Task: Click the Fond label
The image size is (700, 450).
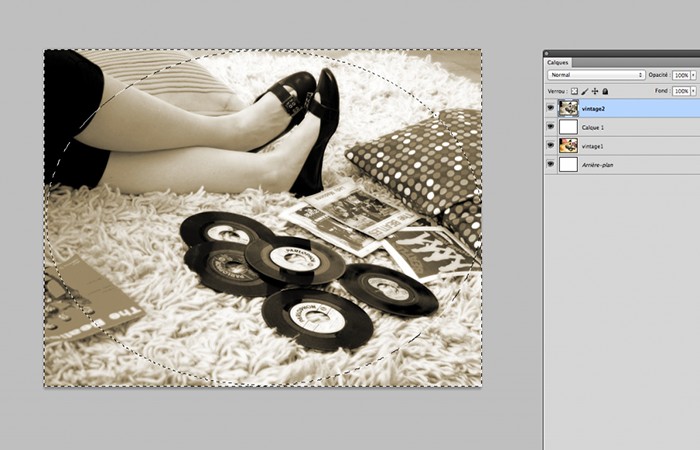Action: (x=662, y=91)
